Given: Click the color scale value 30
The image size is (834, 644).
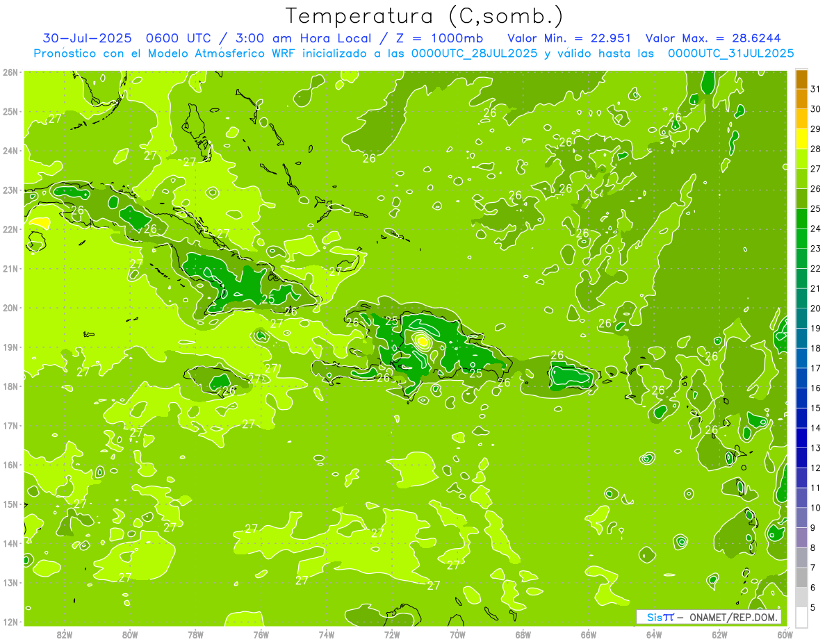Looking at the screenshot, I should click(816, 109).
